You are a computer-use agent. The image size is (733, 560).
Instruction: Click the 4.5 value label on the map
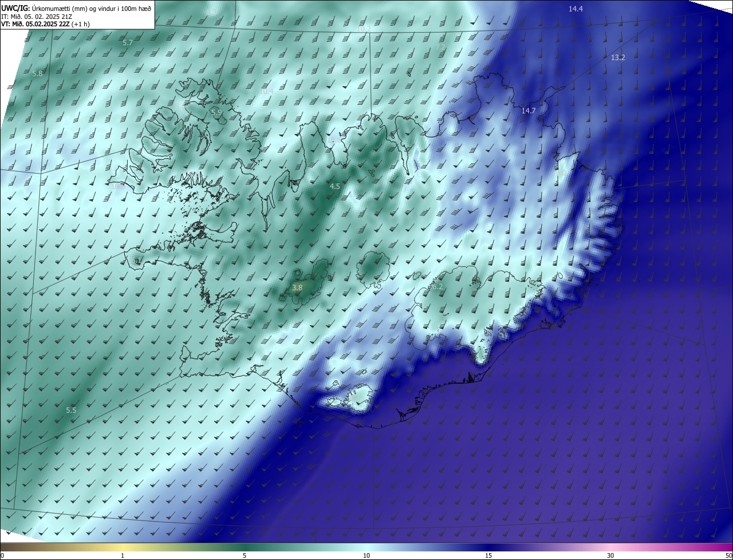335,186
